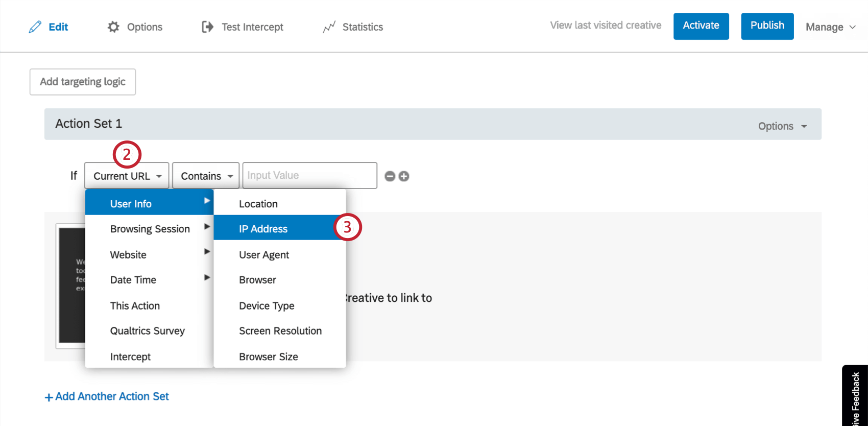Click the Activate button

701,26
